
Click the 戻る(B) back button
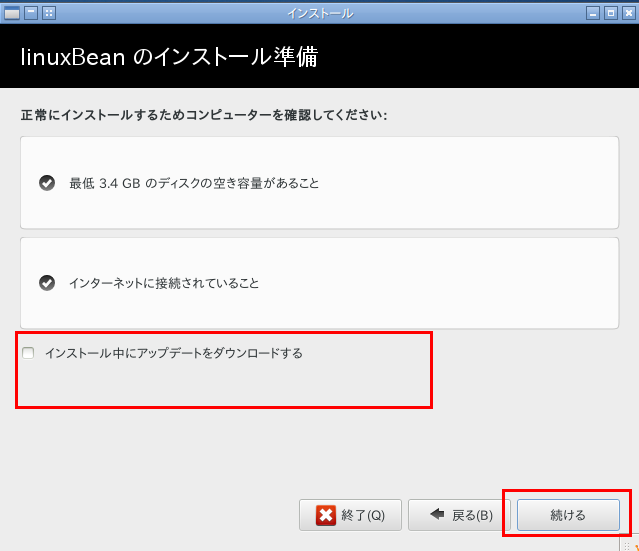click(459, 515)
